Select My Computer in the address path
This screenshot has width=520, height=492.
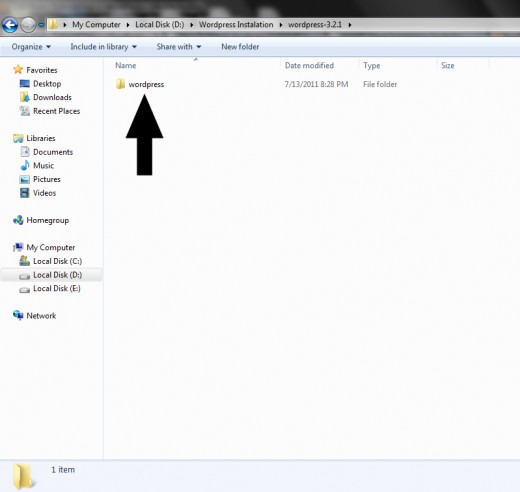[x=96, y=25]
